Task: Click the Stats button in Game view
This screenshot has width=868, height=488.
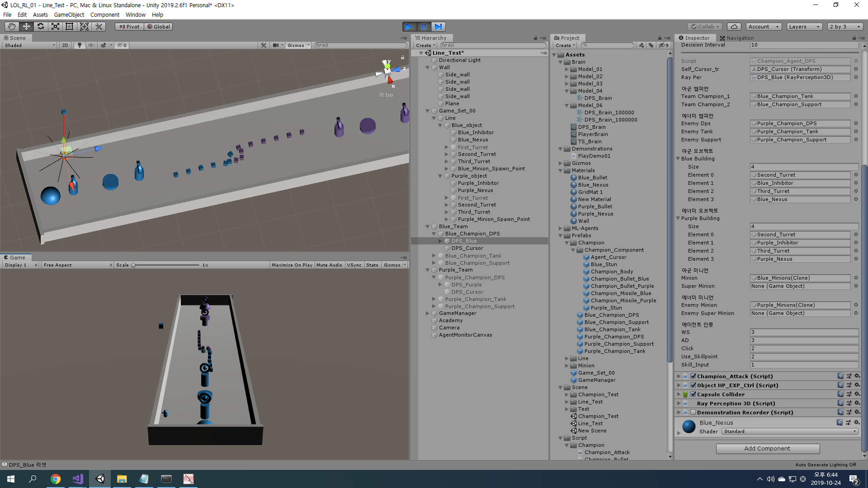Action: pos(372,265)
